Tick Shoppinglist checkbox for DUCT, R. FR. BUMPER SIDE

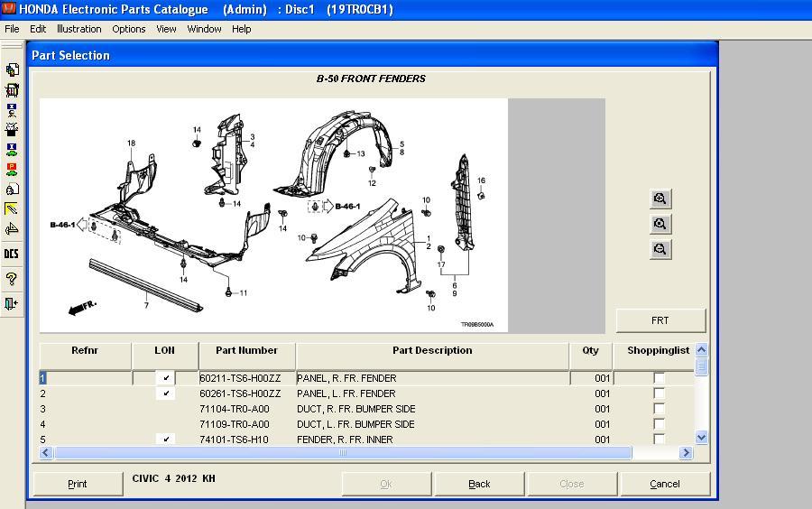pyautogui.click(x=659, y=409)
